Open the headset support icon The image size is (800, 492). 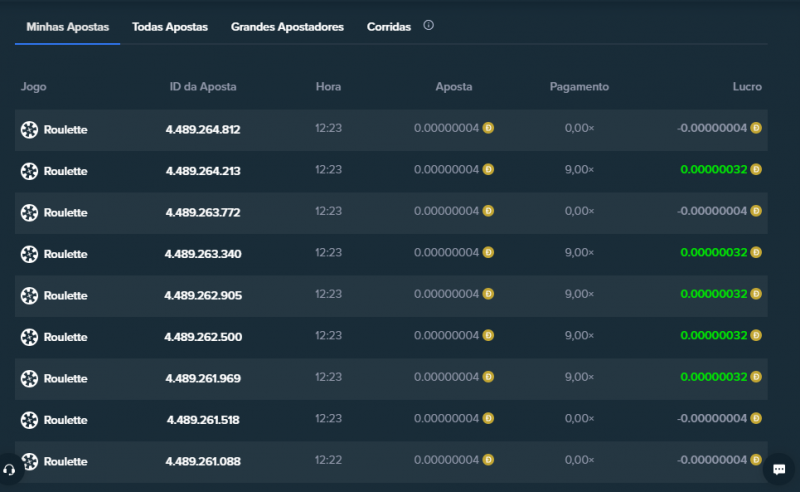pos(9,470)
